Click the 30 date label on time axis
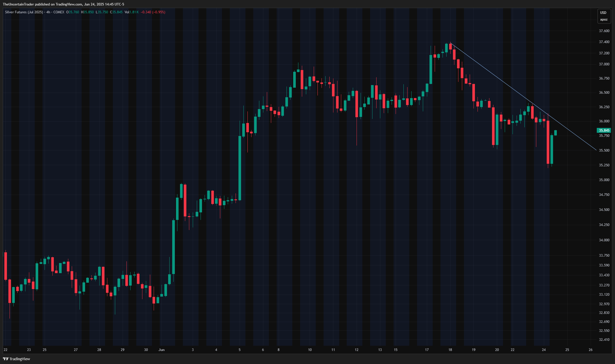Viewport: 615px width, 364px height. tap(146, 350)
